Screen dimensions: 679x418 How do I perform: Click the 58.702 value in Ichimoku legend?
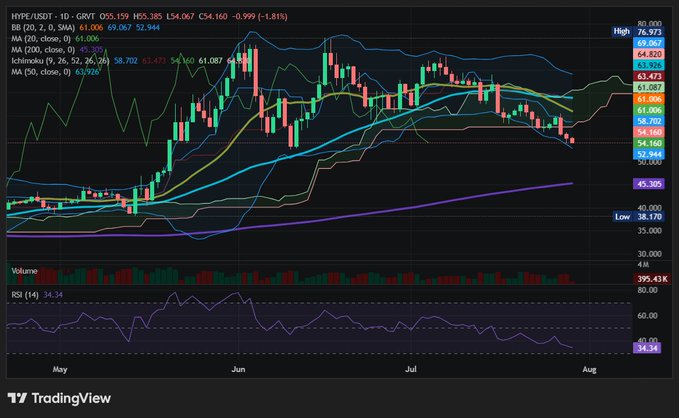(x=126, y=61)
